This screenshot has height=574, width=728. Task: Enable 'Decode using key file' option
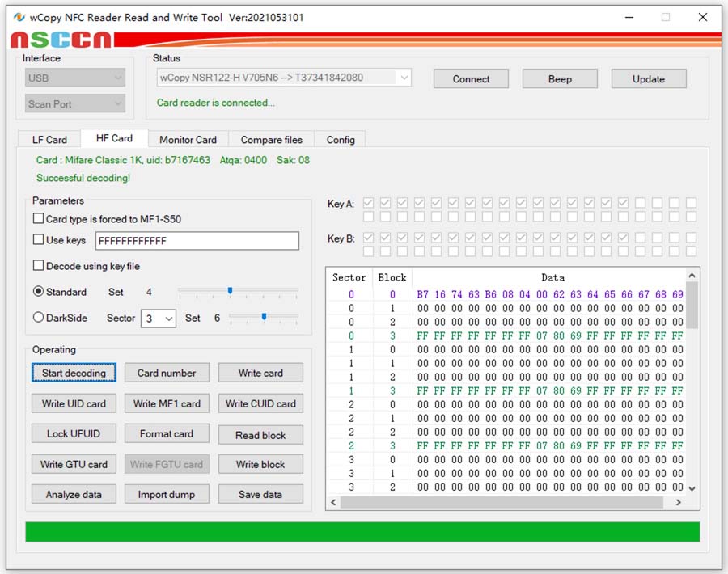pyautogui.click(x=39, y=265)
